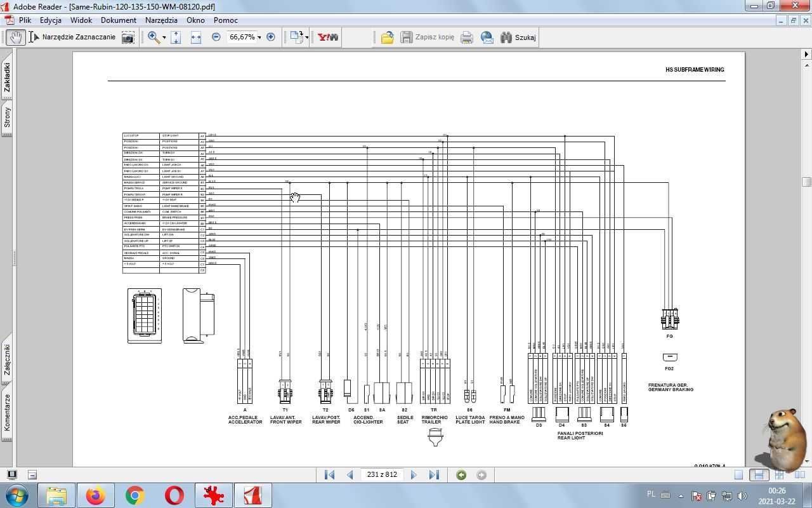This screenshot has height=508, width=812.
Task: Open the Okno menu
Action: [195, 20]
